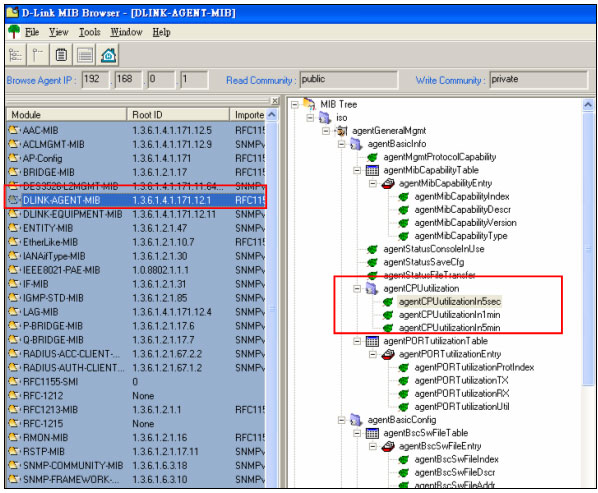Select agentMibCapabilityDescr leaf
The image size is (598, 493).
click(x=463, y=209)
